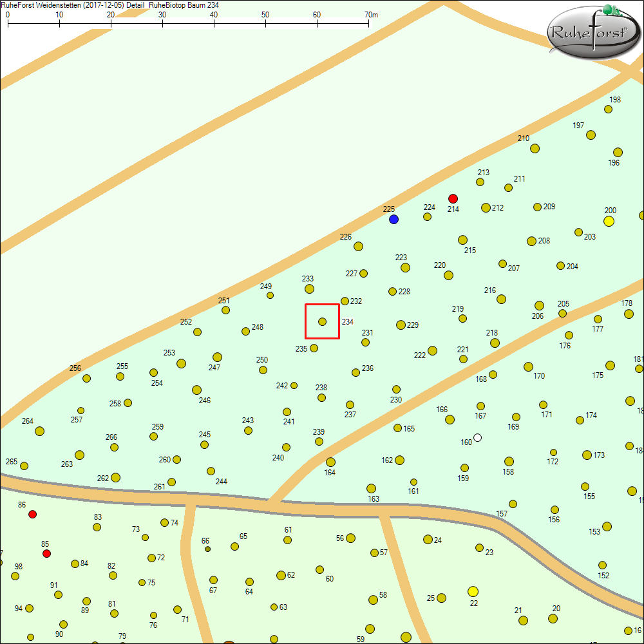The image size is (644, 644).
Task: Click tree marker 229
Action: click(401, 325)
